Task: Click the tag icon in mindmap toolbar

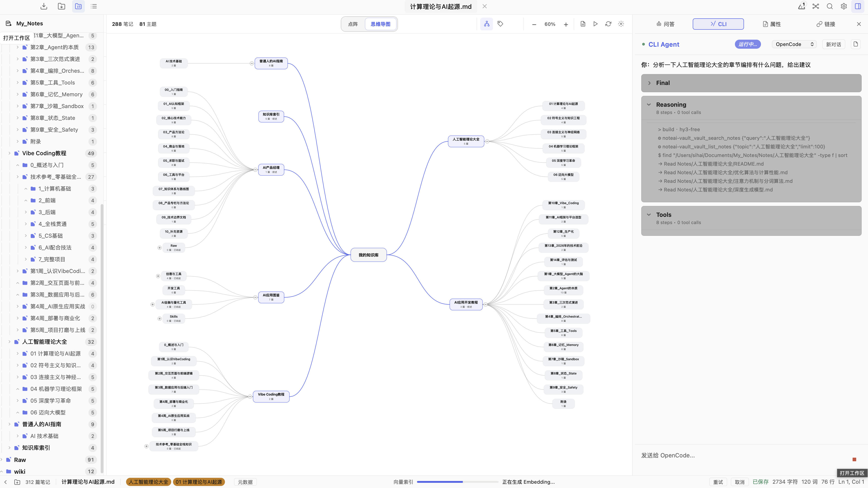Action: coord(500,24)
